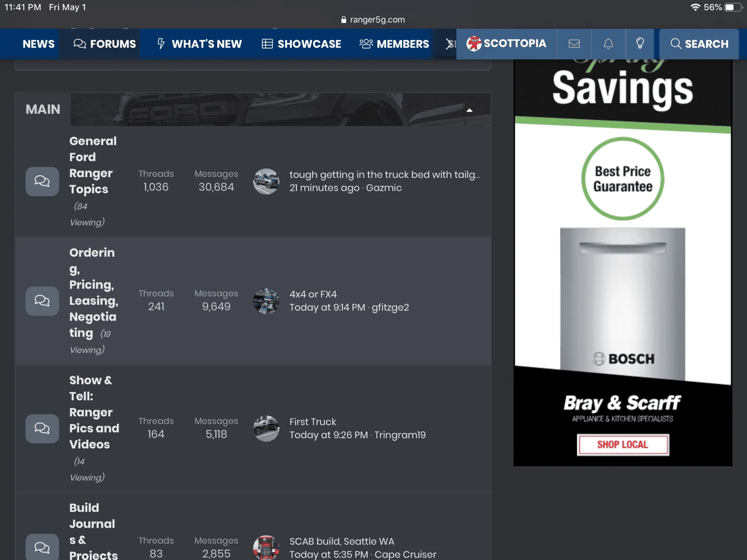
Task: Open the SCOTTOPIA account menu
Action: click(506, 44)
